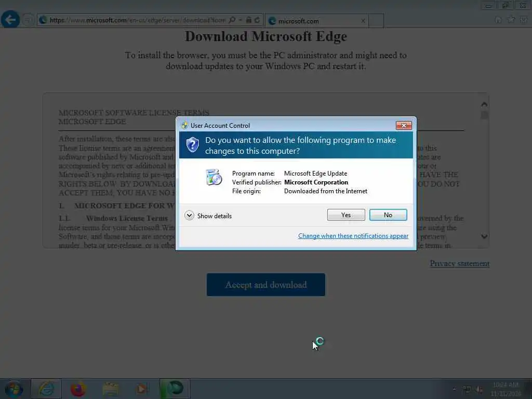Click Yes in User Account Control dialog

click(345, 215)
